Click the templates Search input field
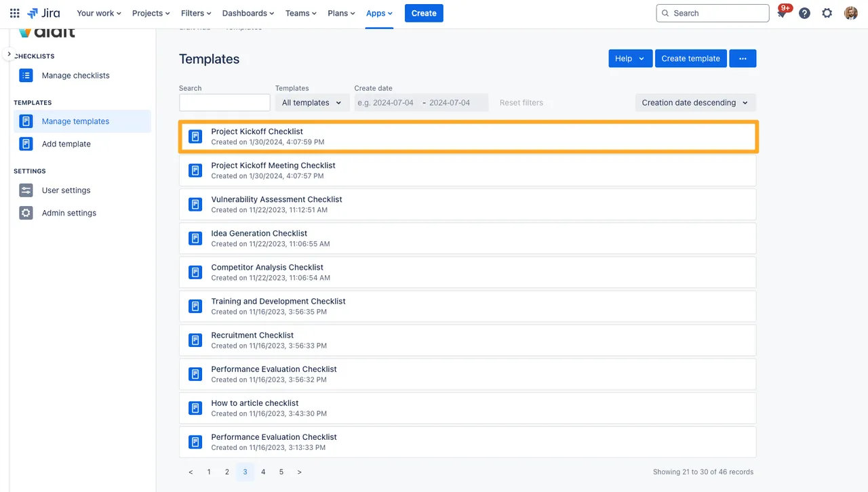Screen dimensions: 868x492 coord(224,102)
